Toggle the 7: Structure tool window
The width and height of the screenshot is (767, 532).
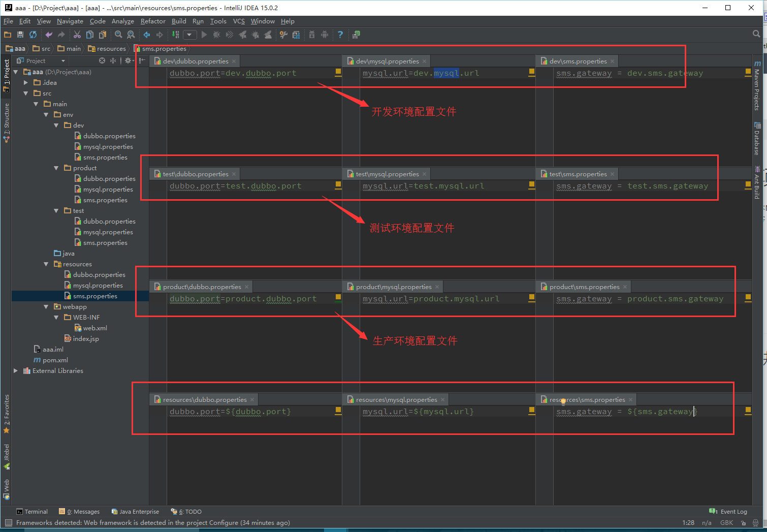(x=6, y=123)
